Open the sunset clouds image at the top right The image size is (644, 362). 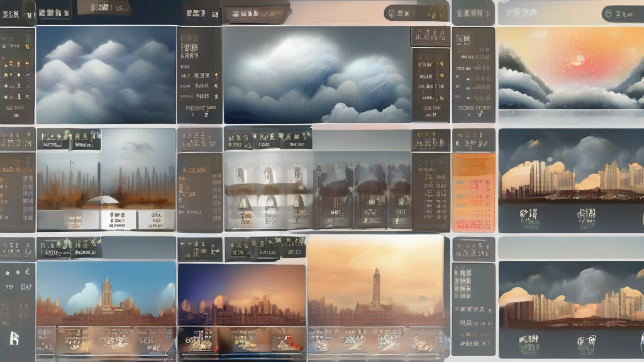[x=571, y=68]
